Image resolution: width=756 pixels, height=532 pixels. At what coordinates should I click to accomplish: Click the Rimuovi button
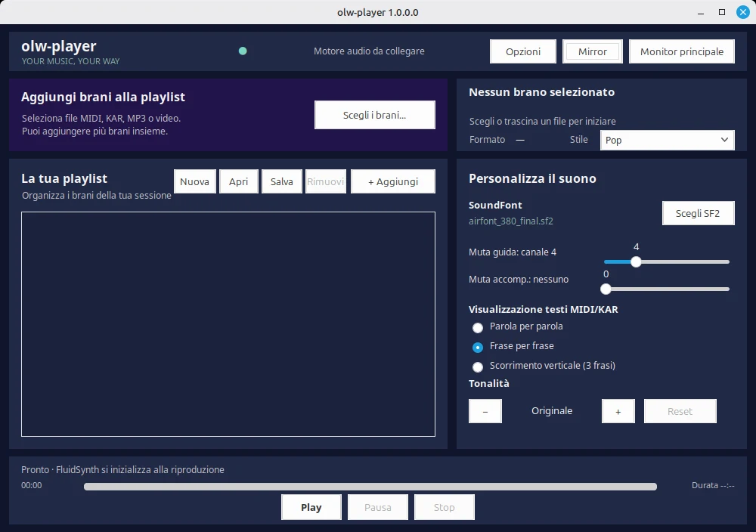pyautogui.click(x=325, y=181)
